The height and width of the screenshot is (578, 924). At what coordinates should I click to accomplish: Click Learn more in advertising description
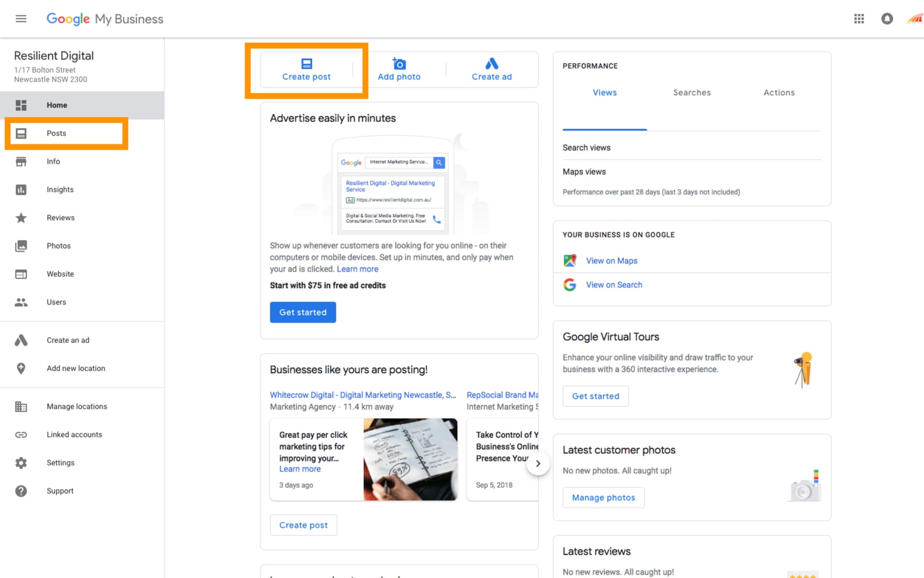(358, 269)
